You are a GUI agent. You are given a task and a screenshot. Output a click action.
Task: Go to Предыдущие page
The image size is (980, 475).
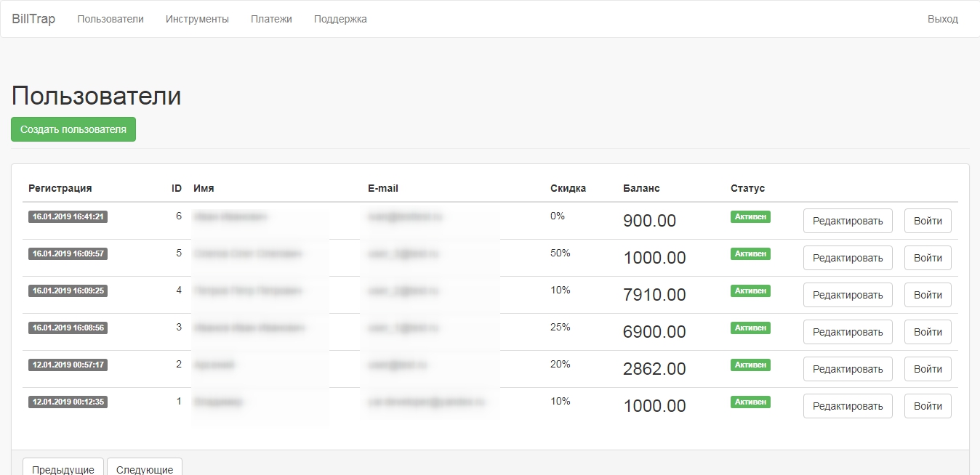[x=63, y=469]
